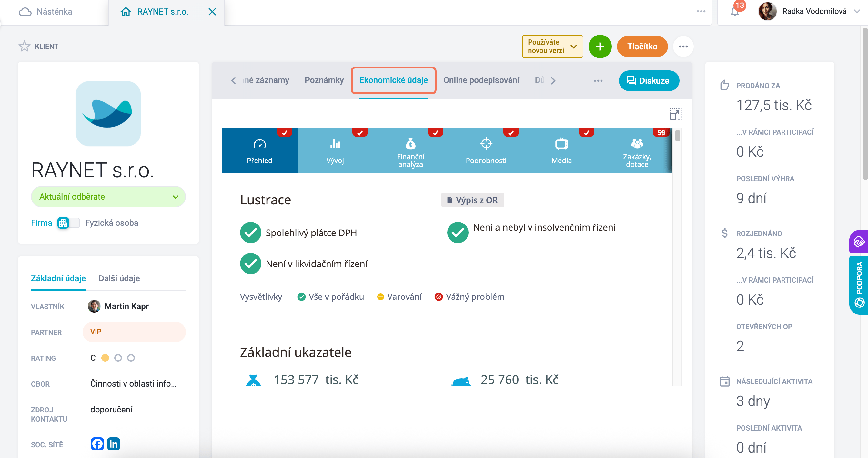Viewport: 868px width, 458px height.
Task: Open the LinkedIn social network icon
Action: pyautogui.click(x=114, y=444)
